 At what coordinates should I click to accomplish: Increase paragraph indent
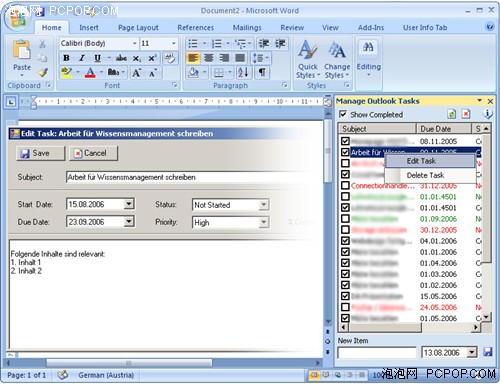click(280, 43)
